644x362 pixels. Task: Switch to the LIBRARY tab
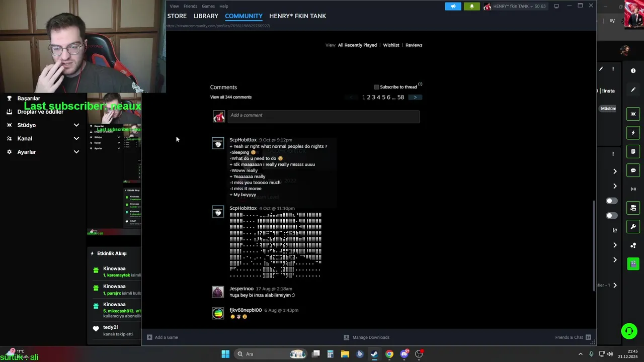point(206,16)
